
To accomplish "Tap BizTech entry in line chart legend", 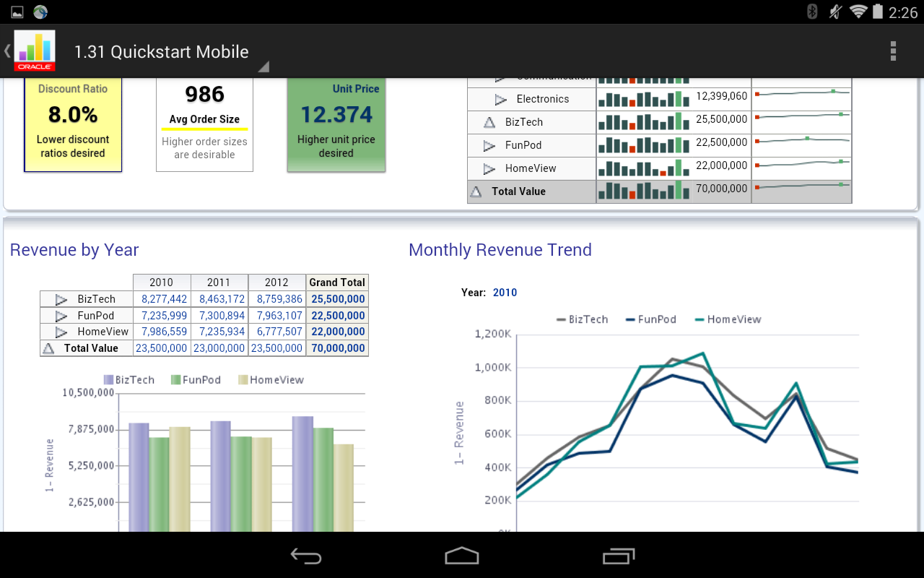I will pos(583,319).
